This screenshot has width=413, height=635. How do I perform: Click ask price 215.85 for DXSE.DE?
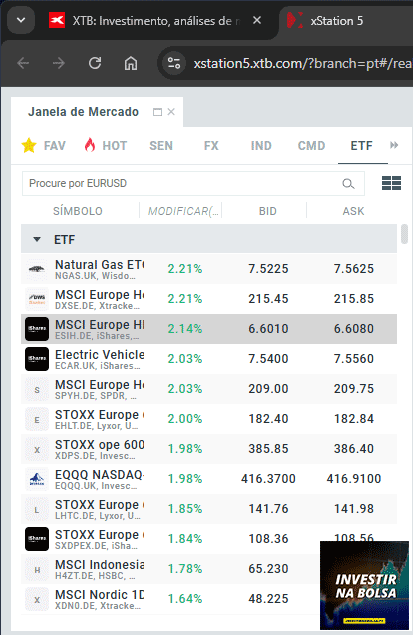point(353,299)
